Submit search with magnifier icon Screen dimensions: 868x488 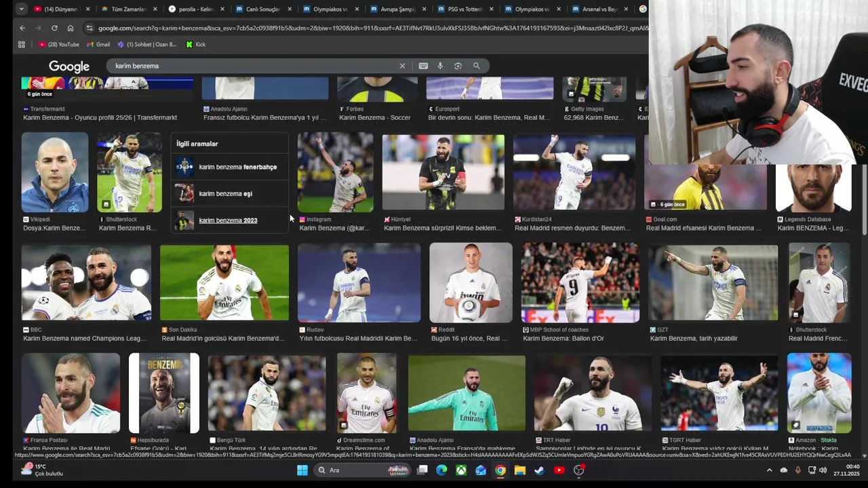(x=477, y=66)
